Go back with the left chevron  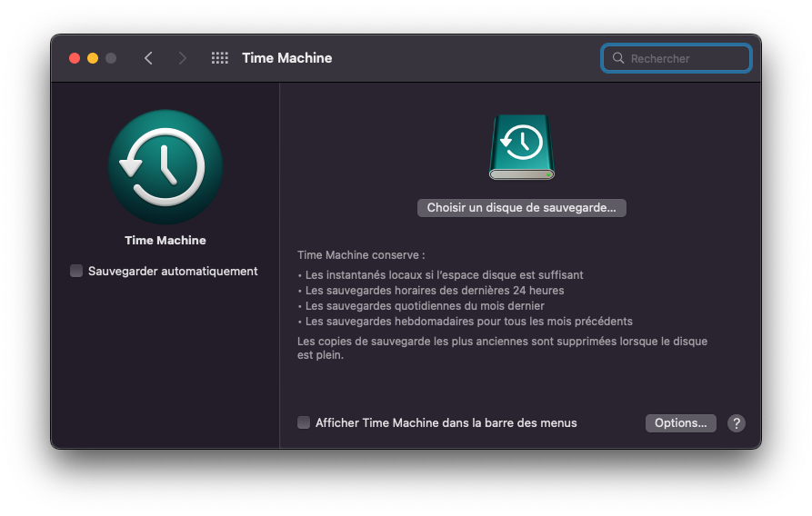click(148, 58)
